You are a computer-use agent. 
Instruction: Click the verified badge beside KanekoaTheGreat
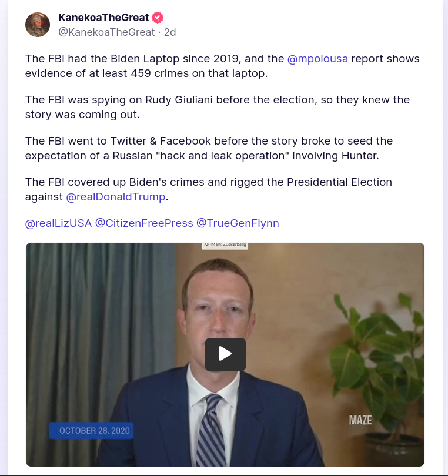[x=158, y=18]
